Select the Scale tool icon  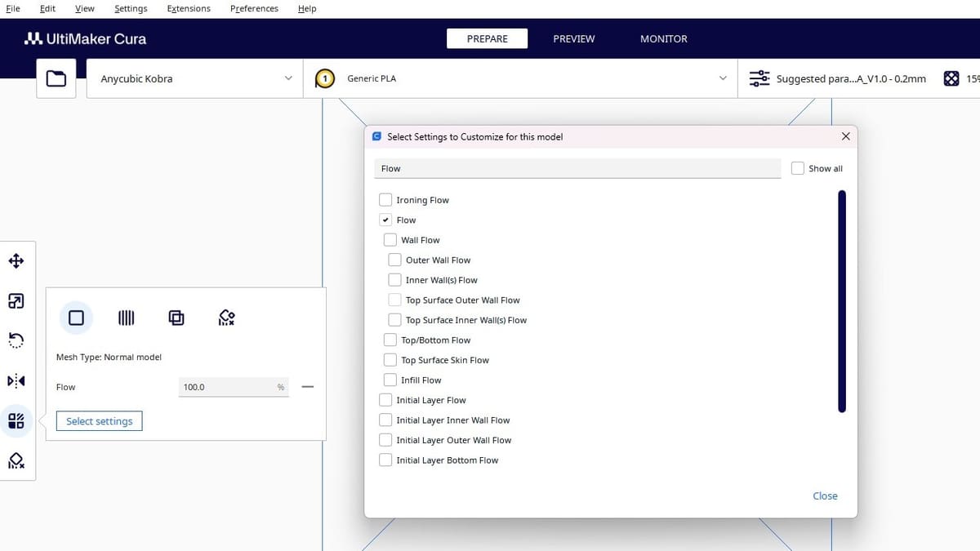(x=16, y=301)
